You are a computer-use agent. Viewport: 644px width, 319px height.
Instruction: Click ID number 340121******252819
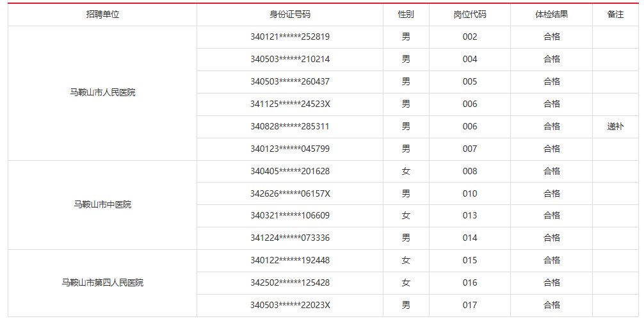pos(290,37)
